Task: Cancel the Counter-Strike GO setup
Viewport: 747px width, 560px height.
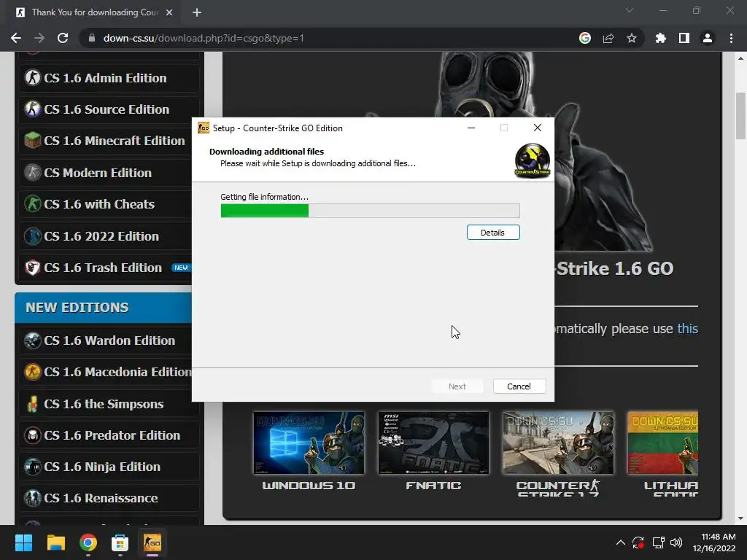Action: pos(519,386)
